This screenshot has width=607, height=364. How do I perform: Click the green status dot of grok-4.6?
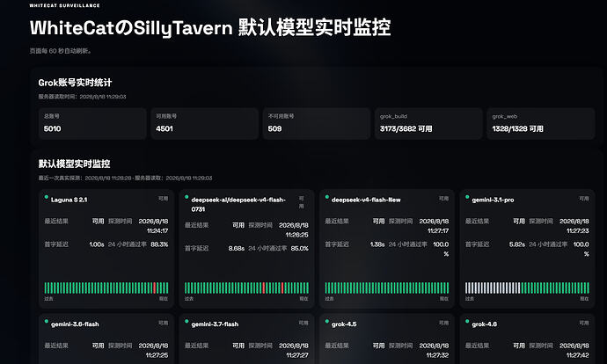point(467,321)
